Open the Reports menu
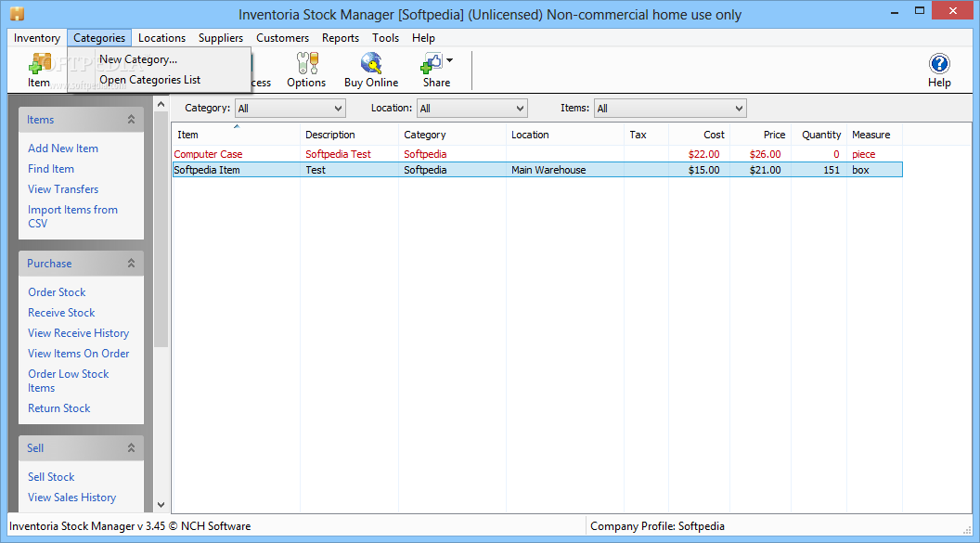Viewport: 980px width, 543px height. (x=341, y=38)
